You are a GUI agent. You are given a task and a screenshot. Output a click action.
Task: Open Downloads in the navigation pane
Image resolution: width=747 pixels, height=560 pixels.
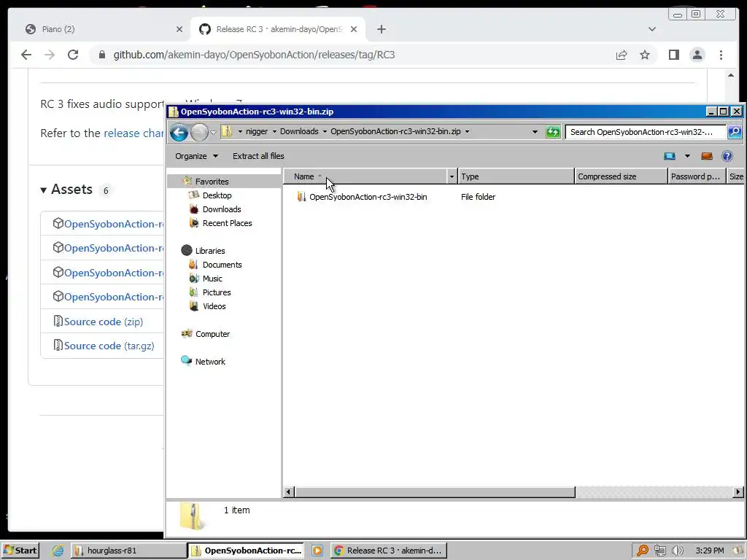point(222,209)
